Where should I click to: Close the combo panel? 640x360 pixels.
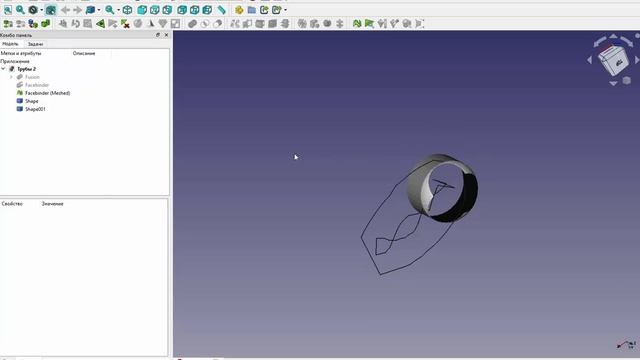[166, 35]
